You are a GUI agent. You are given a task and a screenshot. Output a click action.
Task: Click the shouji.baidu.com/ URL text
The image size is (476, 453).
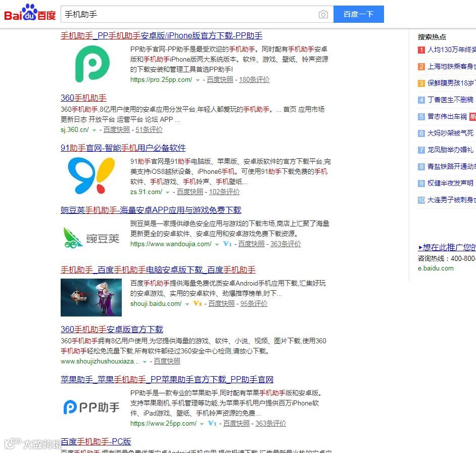click(x=156, y=303)
